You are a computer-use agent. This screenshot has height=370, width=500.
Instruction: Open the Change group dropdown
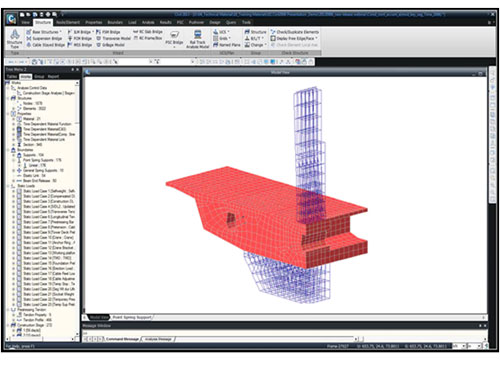pyautogui.click(x=255, y=45)
